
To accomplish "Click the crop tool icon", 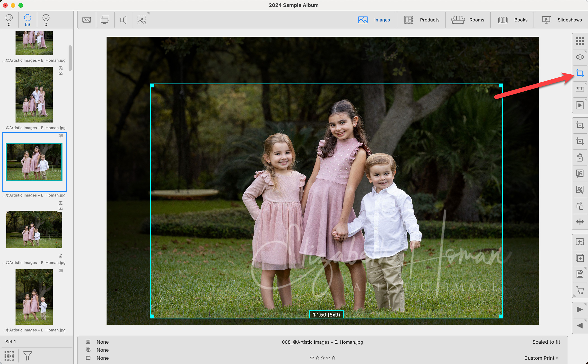I will [x=580, y=73].
